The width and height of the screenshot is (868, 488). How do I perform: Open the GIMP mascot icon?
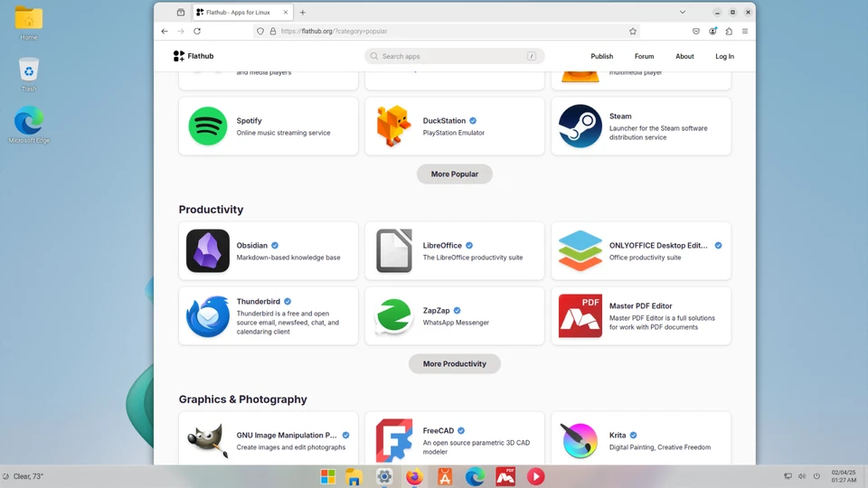(x=208, y=440)
